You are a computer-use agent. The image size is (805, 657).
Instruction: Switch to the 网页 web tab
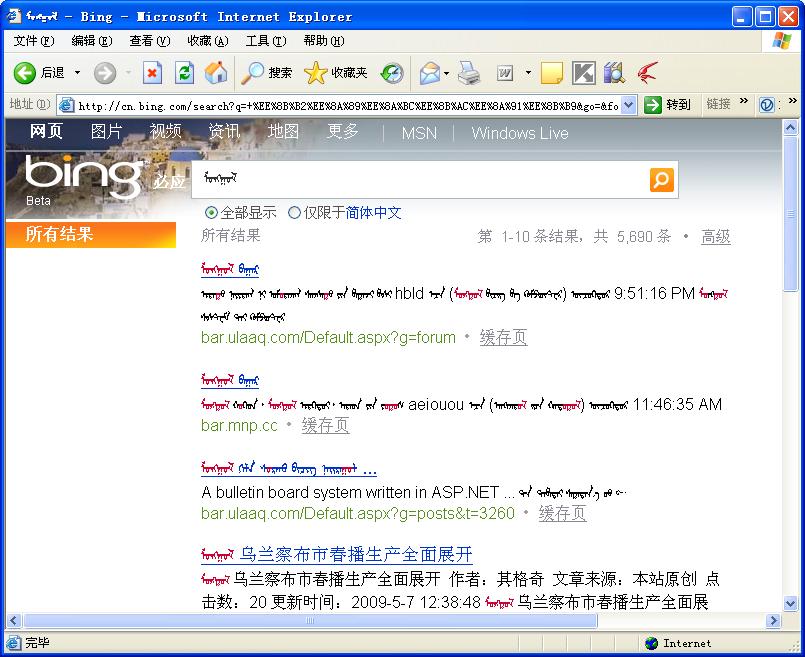tap(46, 131)
